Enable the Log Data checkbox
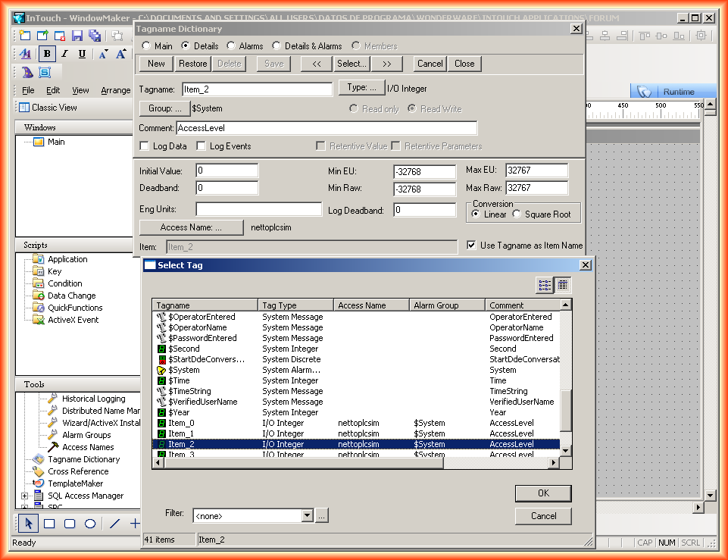The image size is (728, 560). [x=145, y=146]
